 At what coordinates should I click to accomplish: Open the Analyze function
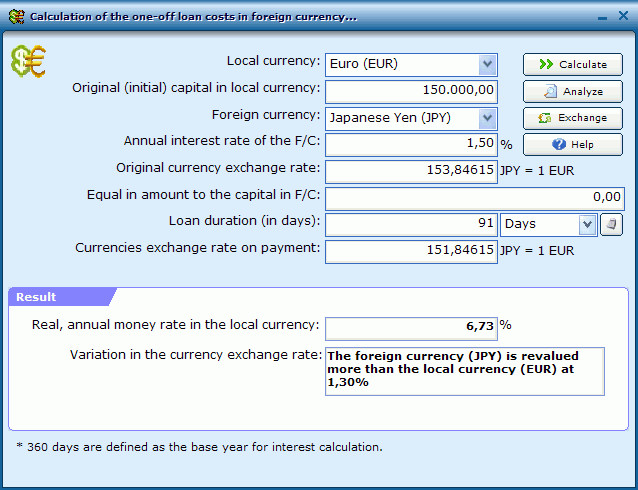(x=572, y=91)
